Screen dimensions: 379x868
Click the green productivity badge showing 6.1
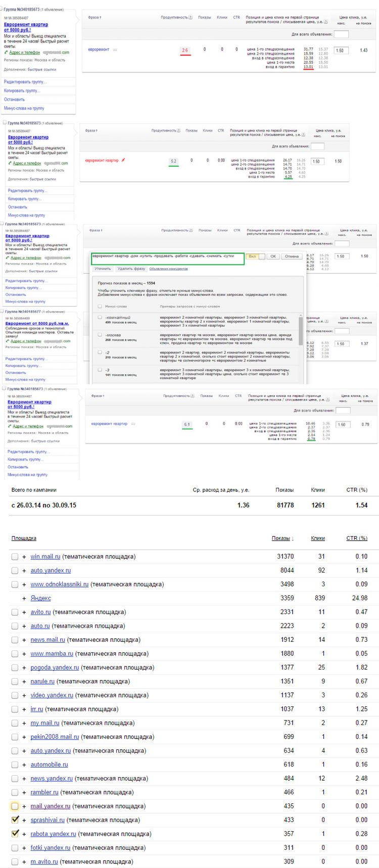pyautogui.click(x=187, y=424)
